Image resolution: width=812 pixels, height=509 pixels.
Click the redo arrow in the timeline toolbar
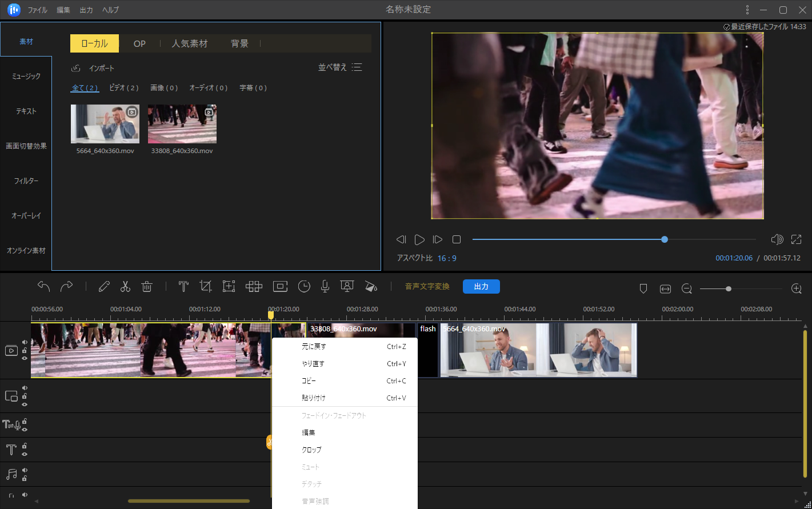pos(67,286)
